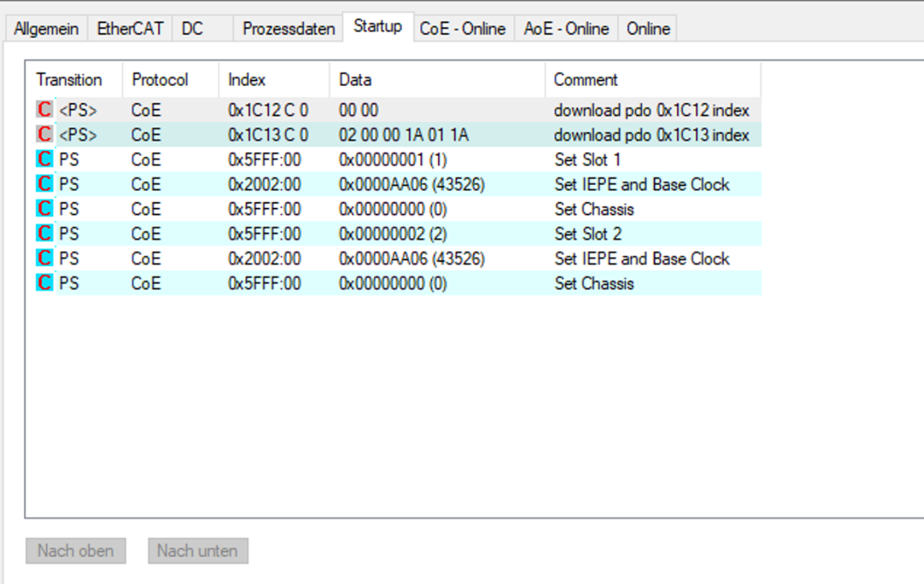Click the cyan C icon beside Set Slot 1
The image size is (924, 584).
44,159
